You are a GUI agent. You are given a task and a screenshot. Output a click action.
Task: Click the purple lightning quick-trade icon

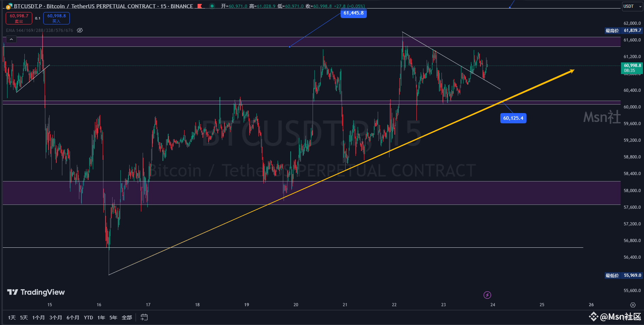click(488, 295)
